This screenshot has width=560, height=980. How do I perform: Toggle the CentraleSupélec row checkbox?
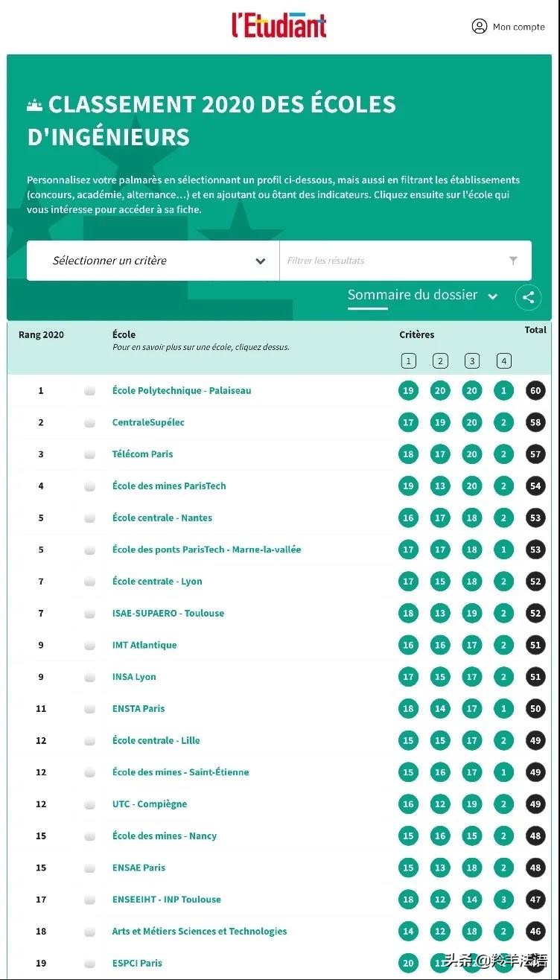(89, 423)
